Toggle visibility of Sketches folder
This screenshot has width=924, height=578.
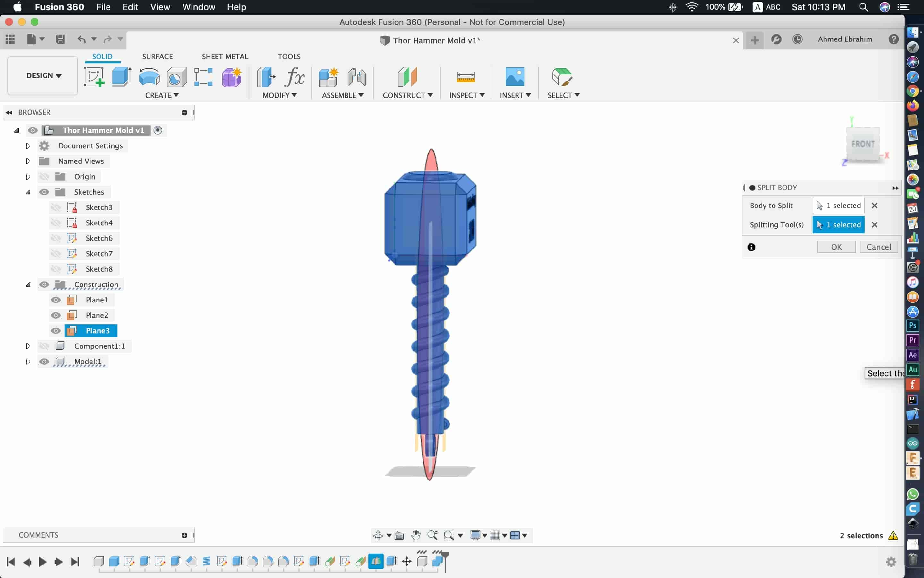[44, 192]
